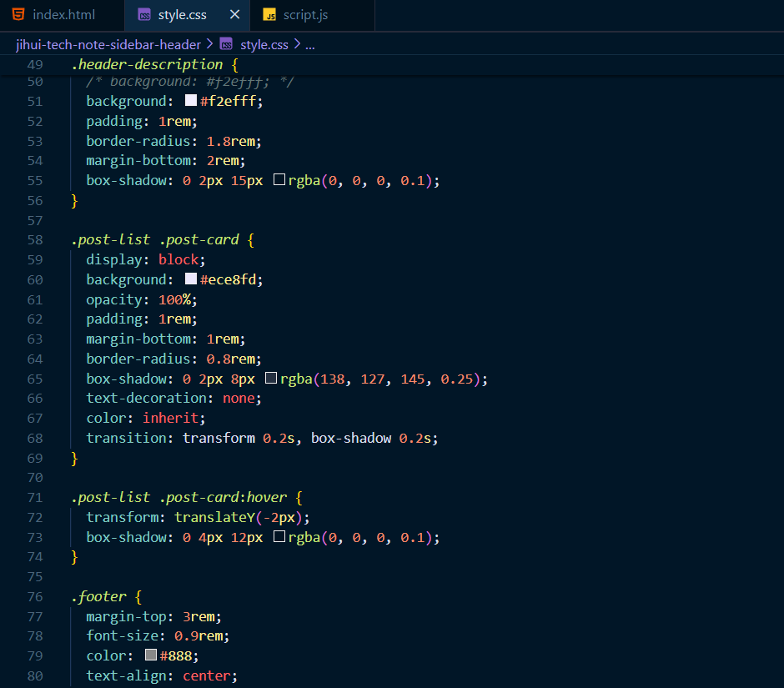This screenshot has height=688, width=784.
Task: Open color picker for #ece8fd swatch
Action: (x=190, y=279)
